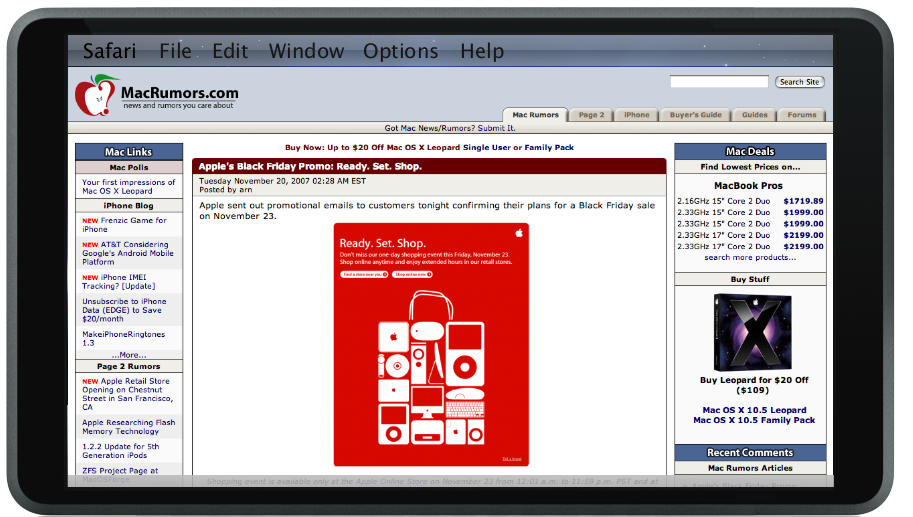Click the ...More... link in iPhone Blog
The width and height of the screenshot is (913, 517).
click(129, 355)
